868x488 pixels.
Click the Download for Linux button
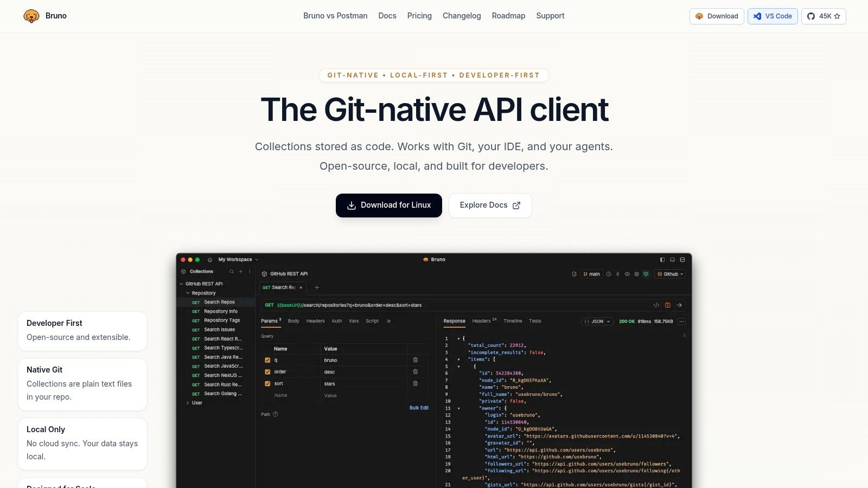click(389, 206)
